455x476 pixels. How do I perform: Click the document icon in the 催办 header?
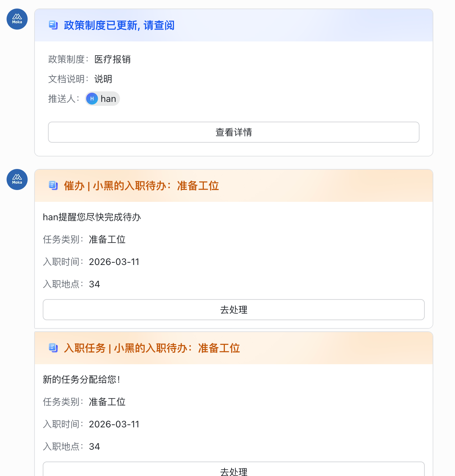pos(53,185)
